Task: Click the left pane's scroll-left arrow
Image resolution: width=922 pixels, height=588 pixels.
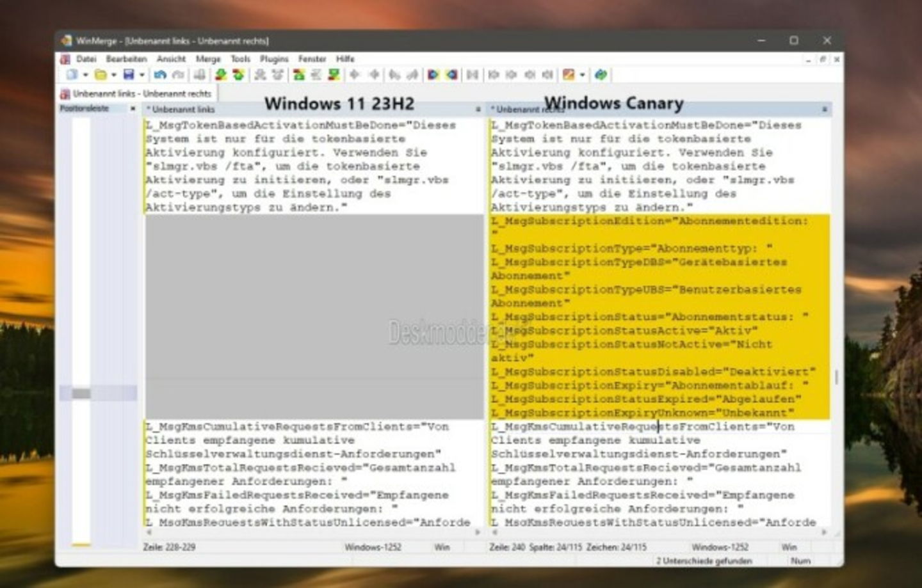Action: 149,532
